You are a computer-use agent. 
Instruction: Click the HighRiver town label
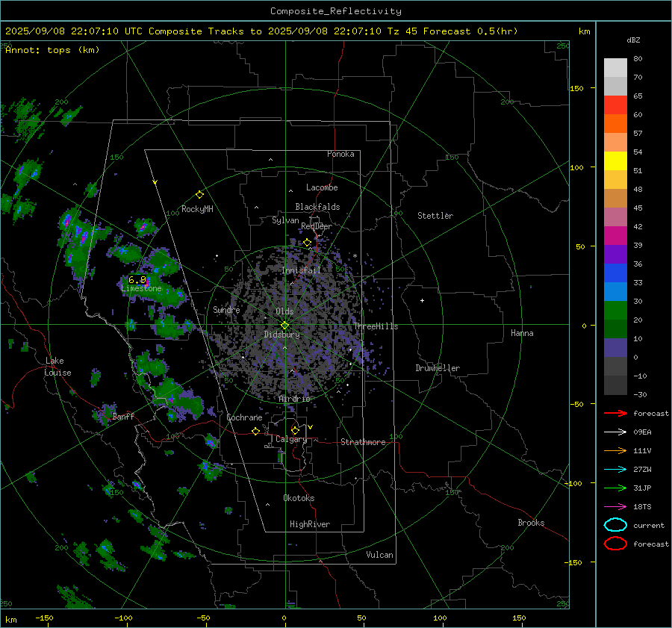coord(310,524)
